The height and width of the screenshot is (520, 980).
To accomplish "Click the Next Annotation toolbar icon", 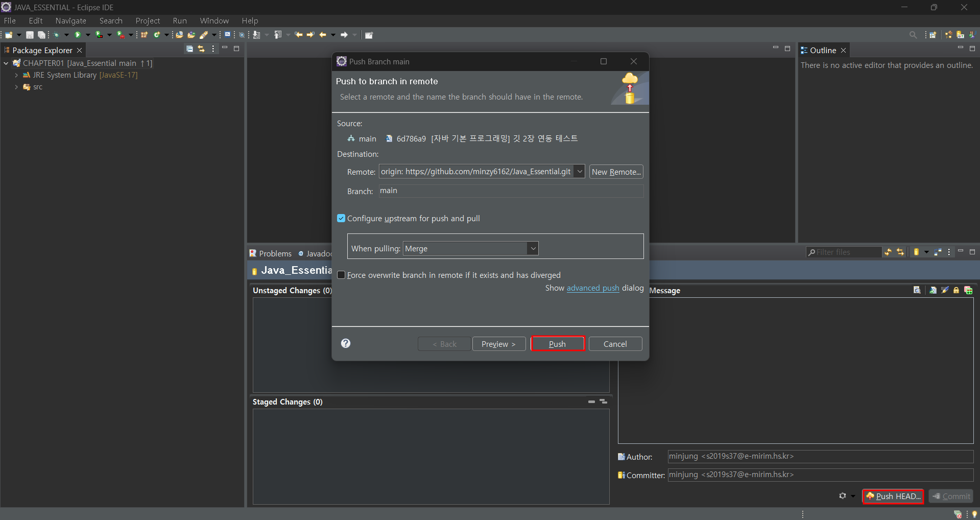I will pyautogui.click(x=256, y=35).
